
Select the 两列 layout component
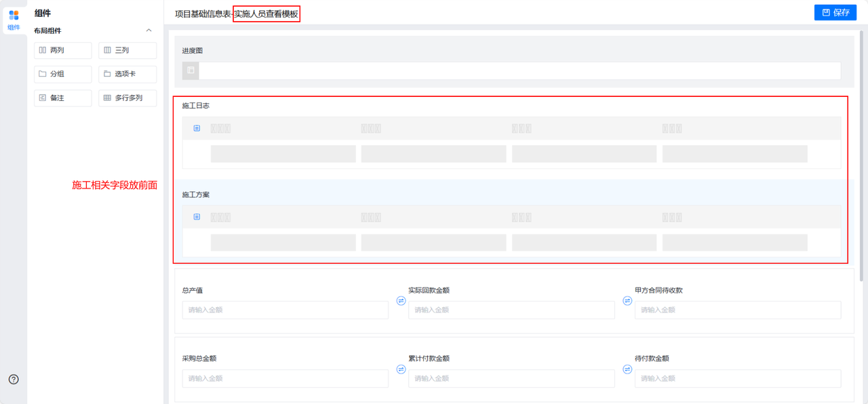point(62,50)
